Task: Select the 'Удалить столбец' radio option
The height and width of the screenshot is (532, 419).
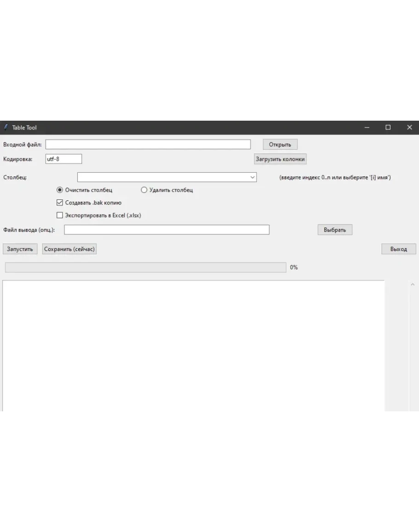Action: (144, 190)
